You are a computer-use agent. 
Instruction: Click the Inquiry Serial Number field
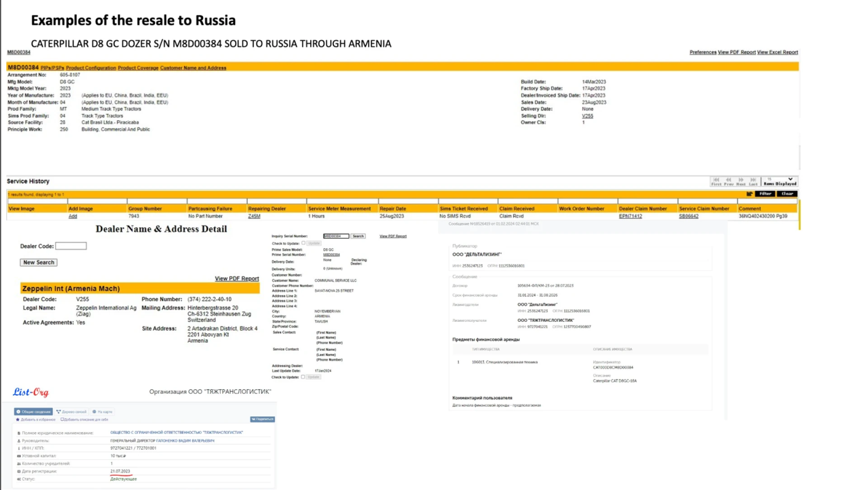tap(336, 236)
